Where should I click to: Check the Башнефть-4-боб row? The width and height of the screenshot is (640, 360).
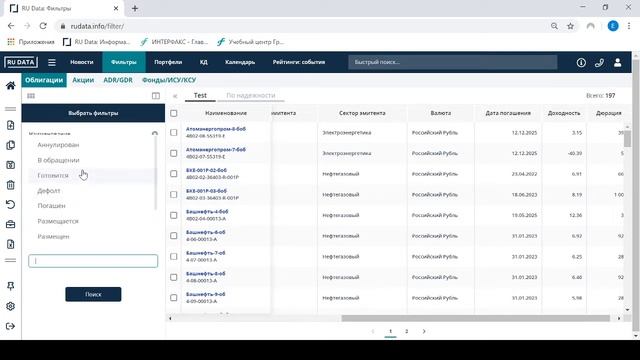pyautogui.click(x=173, y=215)
